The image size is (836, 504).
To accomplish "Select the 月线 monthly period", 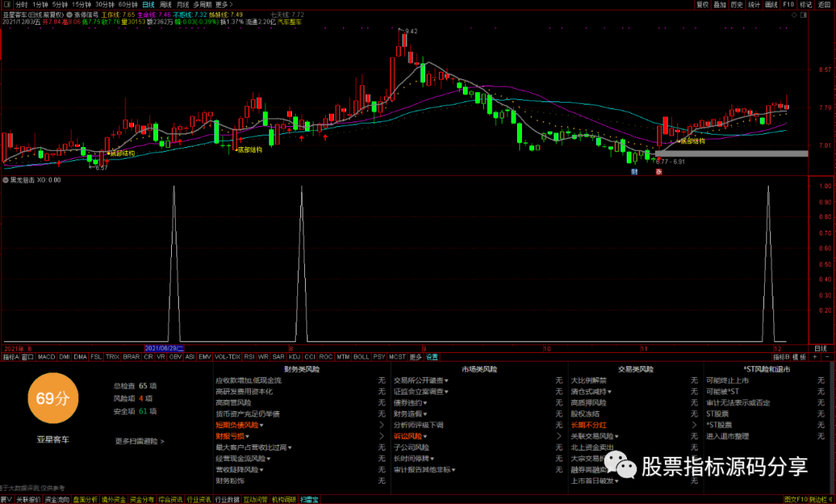I will (183, 5).
